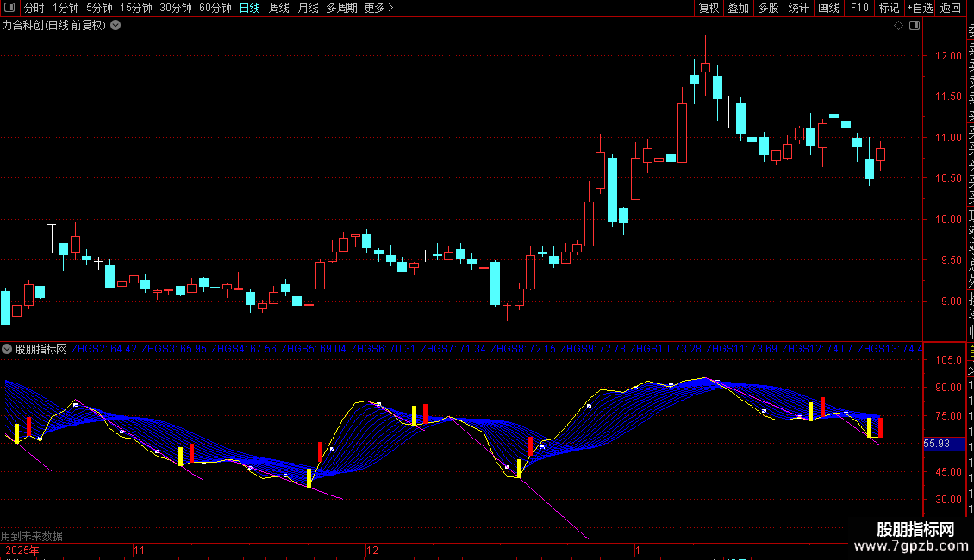The height and width of the screenshot is (560, 974).
Task: Click the month 1 marker on timeline
Action: [x=638, y=551]
